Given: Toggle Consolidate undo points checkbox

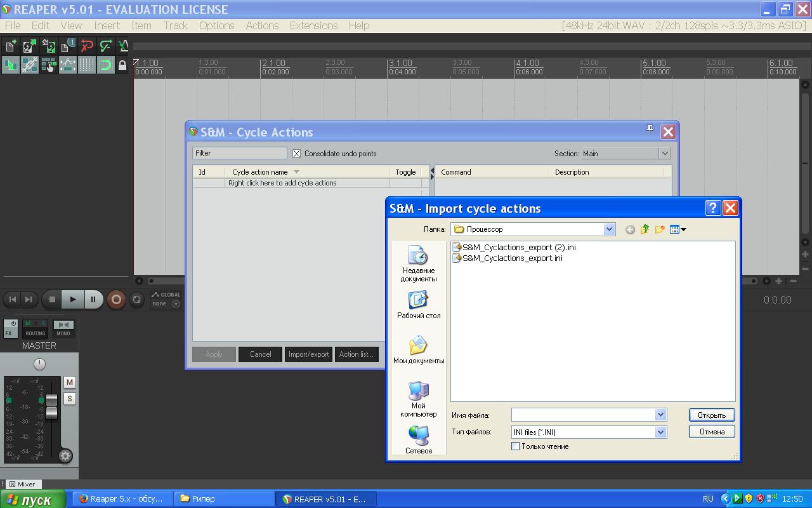Looking at the screenshot, I should coord(296,153).
